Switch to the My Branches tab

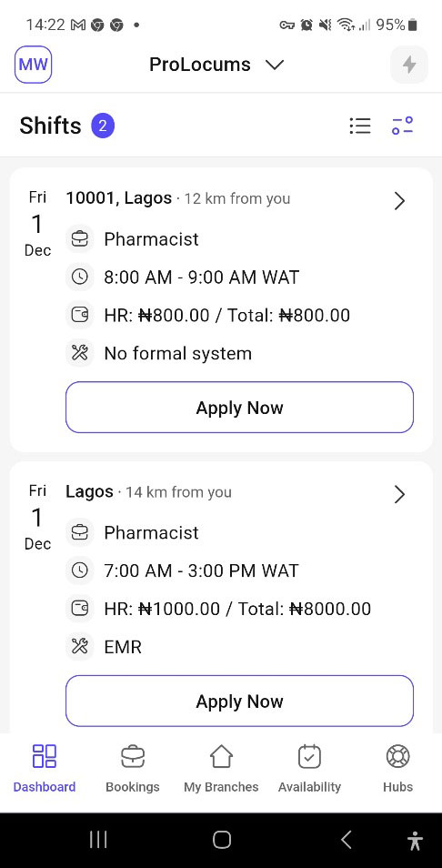(221, 768)
